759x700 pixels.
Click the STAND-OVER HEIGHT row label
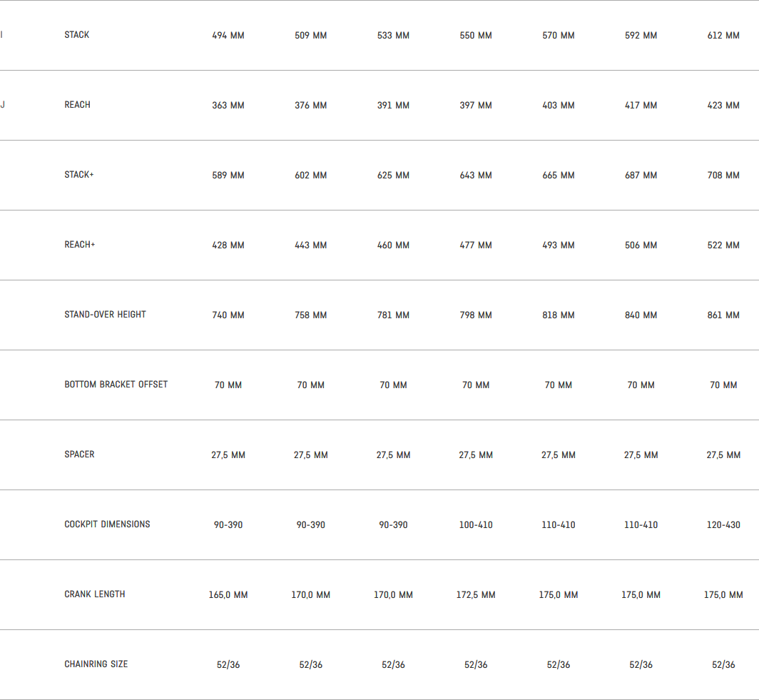point(105,315)
